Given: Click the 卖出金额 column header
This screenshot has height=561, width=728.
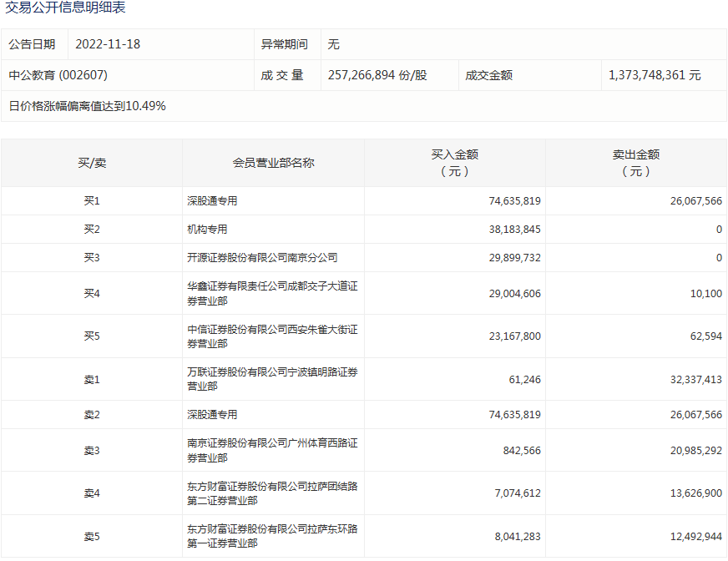Looking at the screenshot, I should click(x=636, y=163).
